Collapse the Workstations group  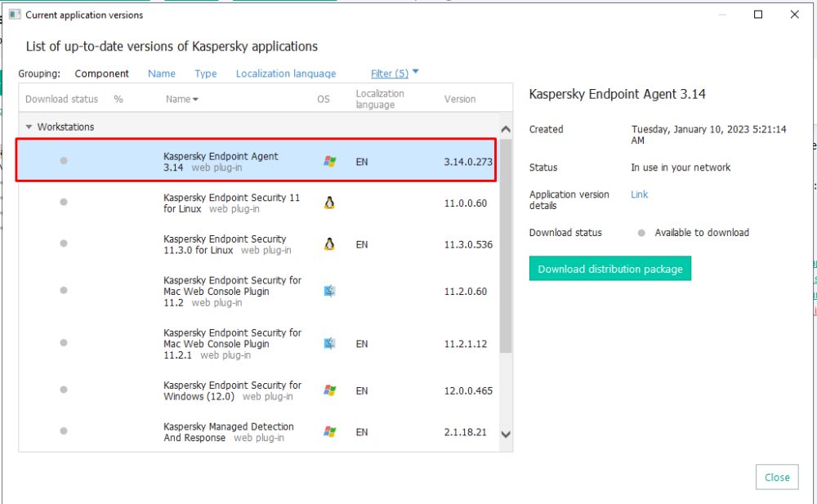tap(29, 127)
